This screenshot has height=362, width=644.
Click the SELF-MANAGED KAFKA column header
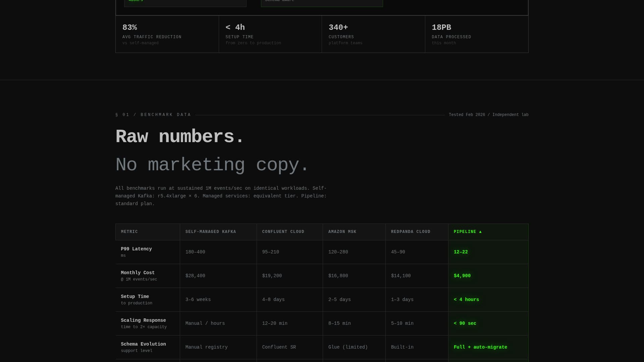[x=218, y=232]
